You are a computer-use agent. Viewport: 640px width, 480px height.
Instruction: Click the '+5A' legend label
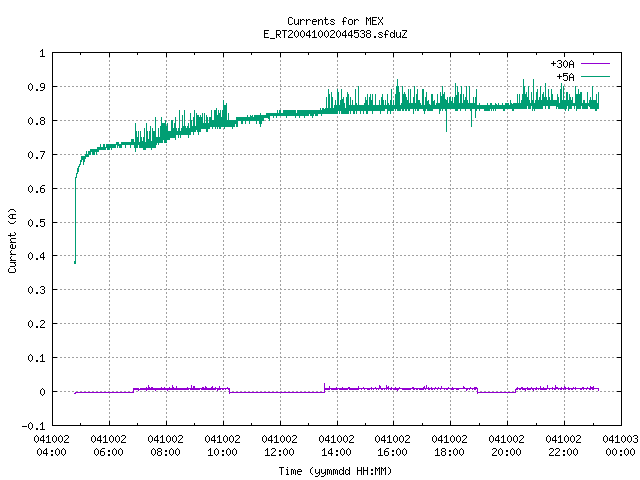(565, 77)
